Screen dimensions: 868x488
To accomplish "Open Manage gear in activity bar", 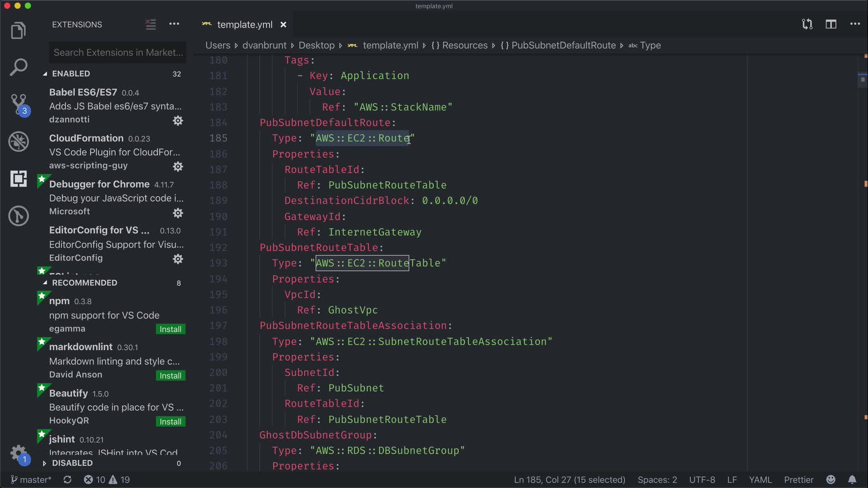I will coord(19,452).
